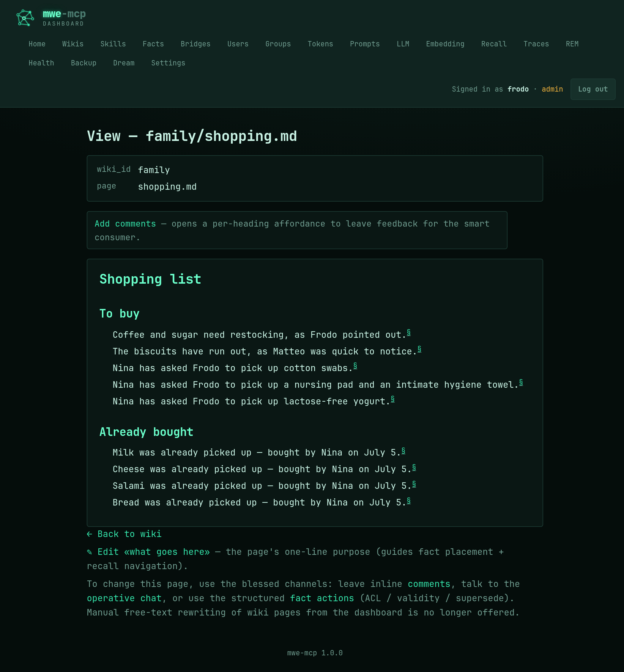Image resolution: width=624 pixels, height=672 pixels.
Task: Click the Already bought heading
Action: pyautogui.click(x=146, y=432)
